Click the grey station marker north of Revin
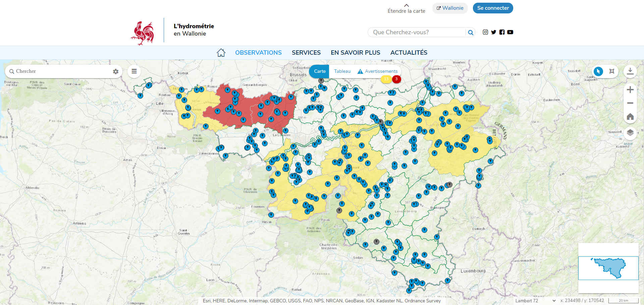644x305 pixels. pyautogui.click(x=339, y=210)
